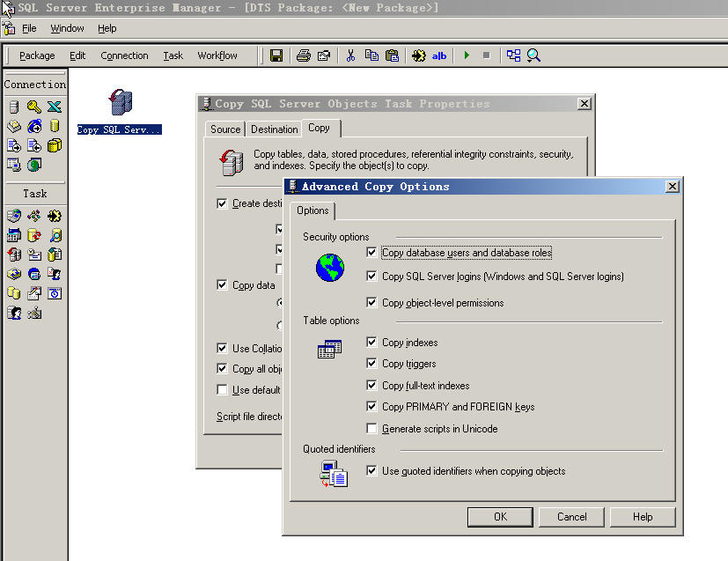Run the package with green play icon

coord(467,55)
